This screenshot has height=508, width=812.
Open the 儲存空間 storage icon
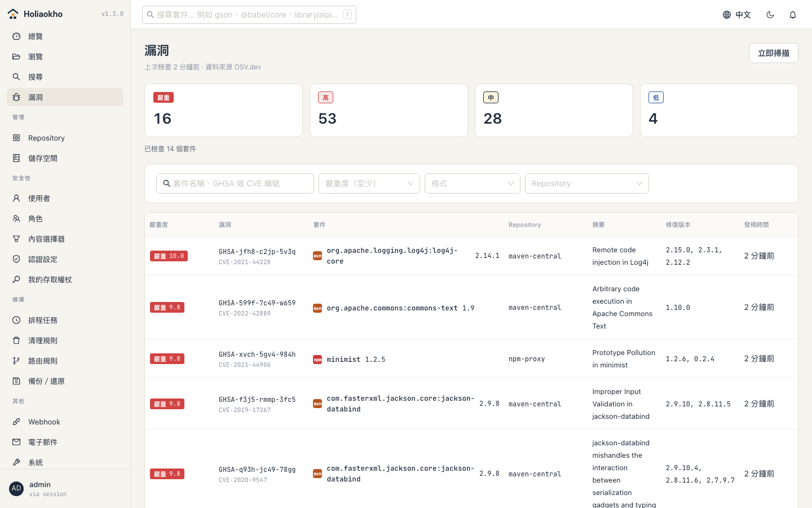(x=16, y=158)
